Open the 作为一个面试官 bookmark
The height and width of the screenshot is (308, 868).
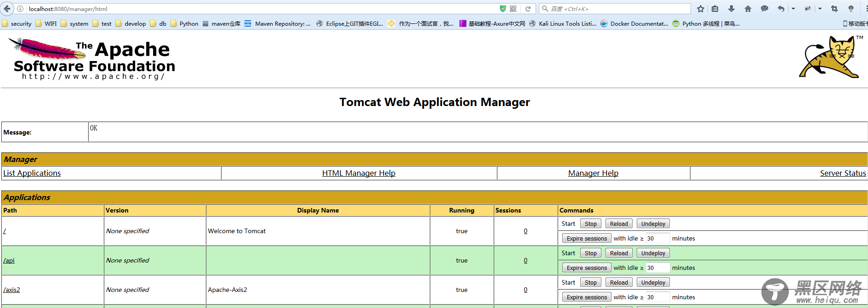tap(421, 23)
